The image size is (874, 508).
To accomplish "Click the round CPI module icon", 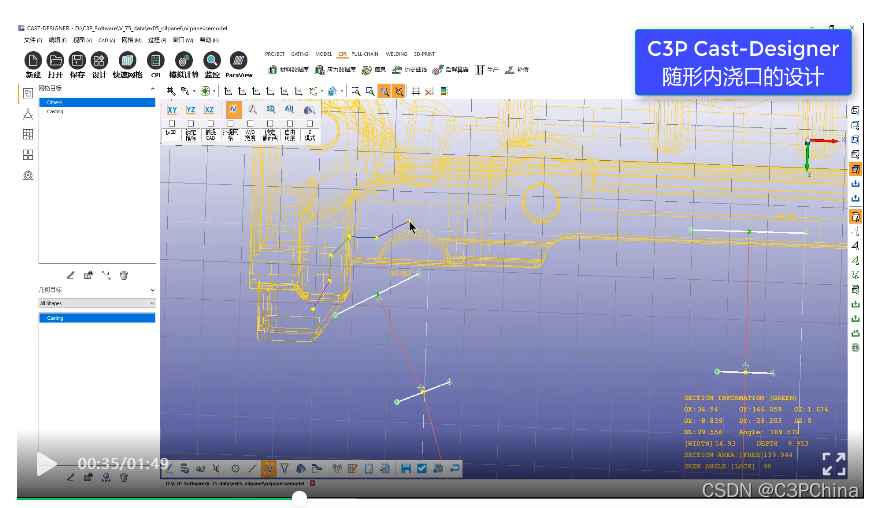I will [x=156, y=60].
